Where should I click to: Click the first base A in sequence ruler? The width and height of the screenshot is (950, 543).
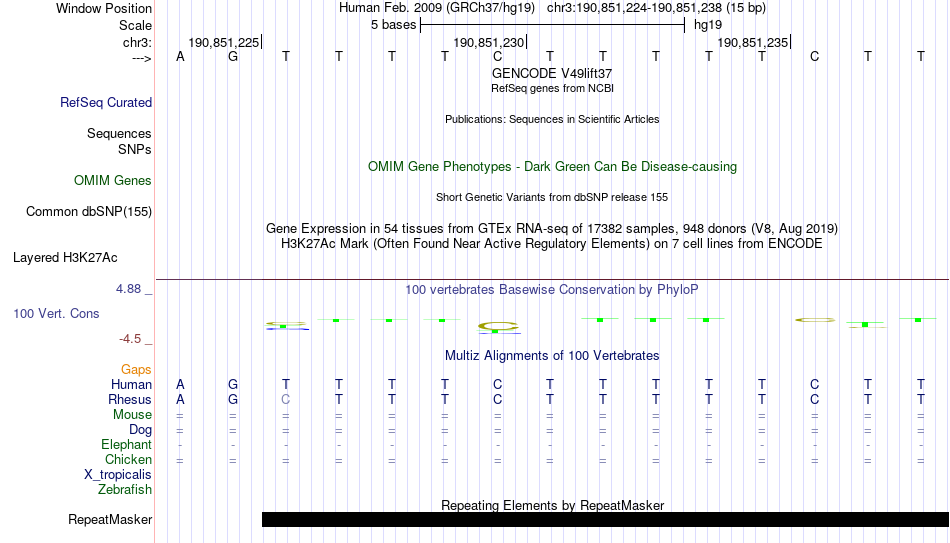pos(180,57)
